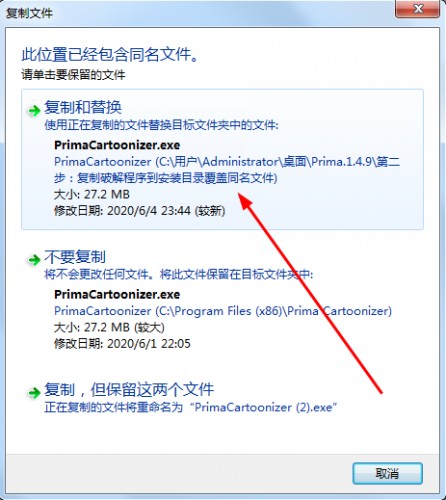The height and width of the screenshot is (500, 446).
Task: Click description 将不会更改任何文件
Action: coord(179,275)
